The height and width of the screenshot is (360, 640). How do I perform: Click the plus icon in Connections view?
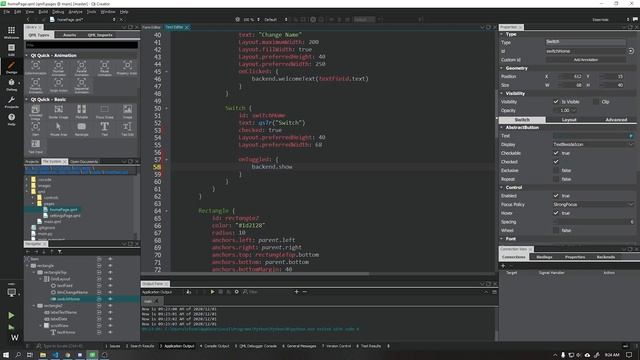pos(503,266)
